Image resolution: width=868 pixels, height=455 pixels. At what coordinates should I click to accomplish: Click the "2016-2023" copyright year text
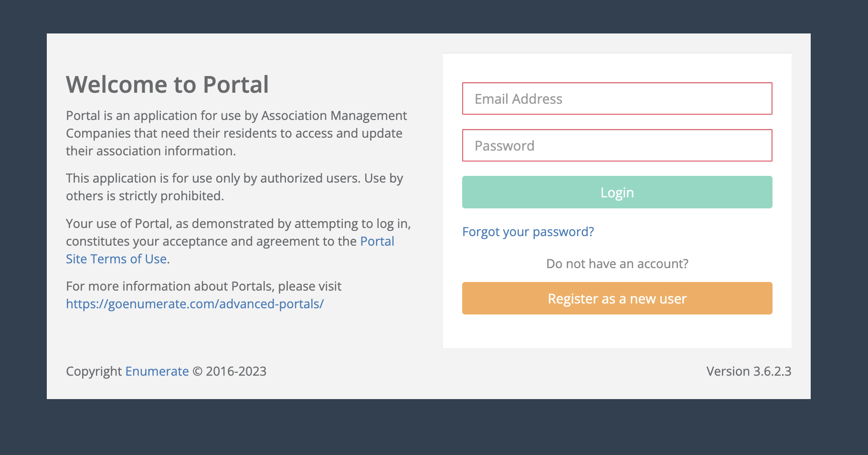[236, 371]
